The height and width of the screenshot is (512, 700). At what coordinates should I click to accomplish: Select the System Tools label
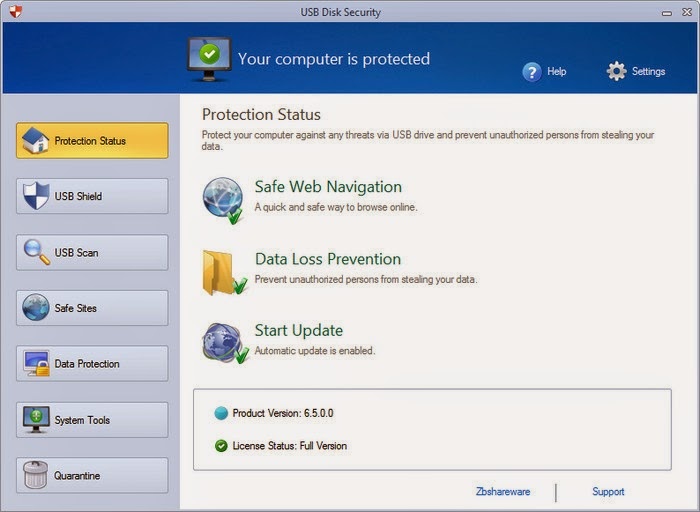(x=82, y=420)
